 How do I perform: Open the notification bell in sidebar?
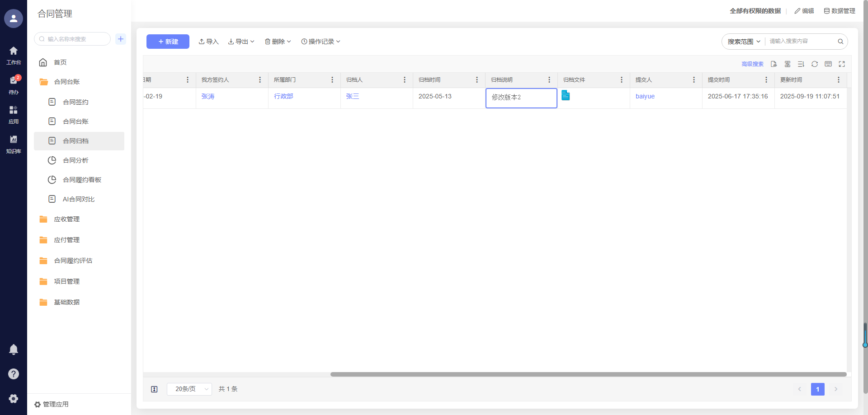coord(14,350)
